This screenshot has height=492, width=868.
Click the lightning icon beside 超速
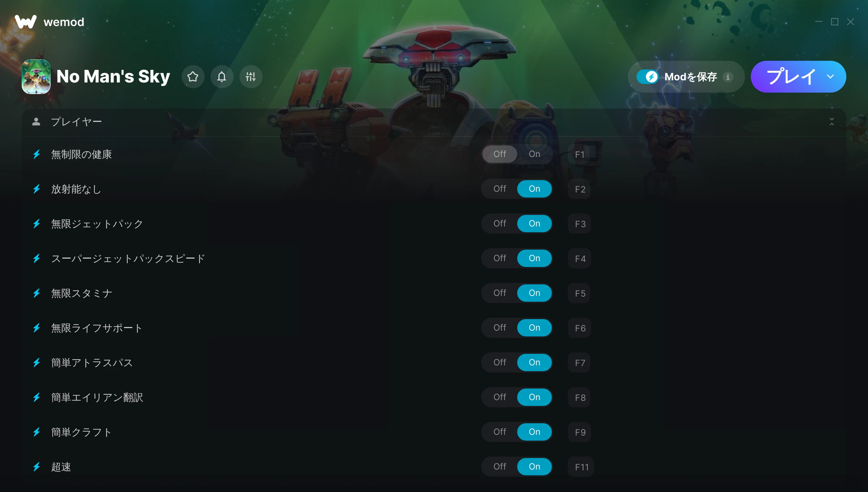pos(37,467)
